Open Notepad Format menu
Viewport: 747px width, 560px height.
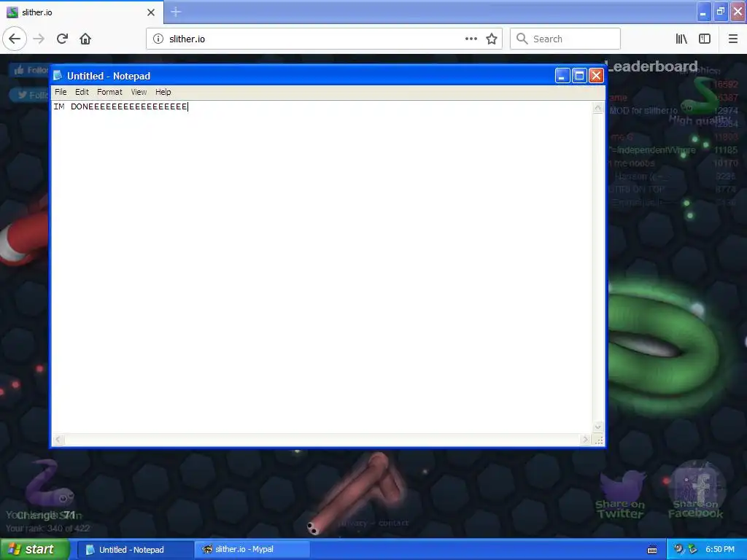pyautogui.click(x=109, y=92)
